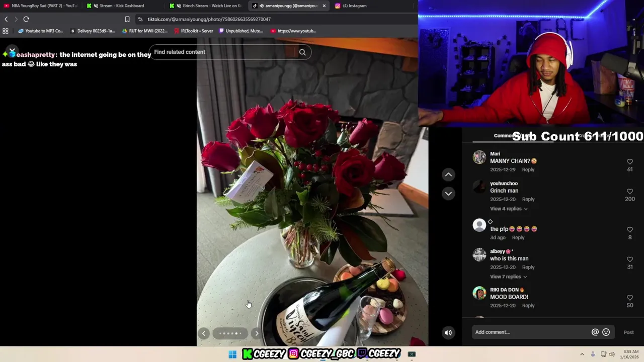This screenshot has width=644, height=362.
Task: Reply to youhunchoo's comment
Action: point(528,199)
